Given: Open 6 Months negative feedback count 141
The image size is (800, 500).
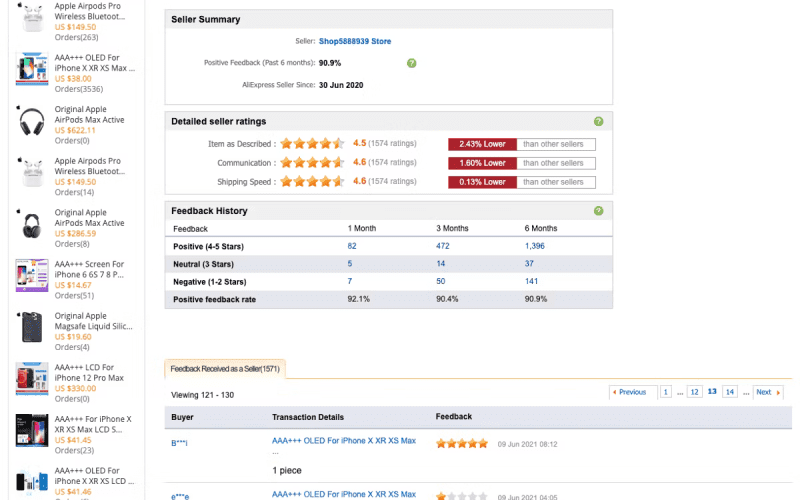Looking at the screenshot, I should (531, 281).
